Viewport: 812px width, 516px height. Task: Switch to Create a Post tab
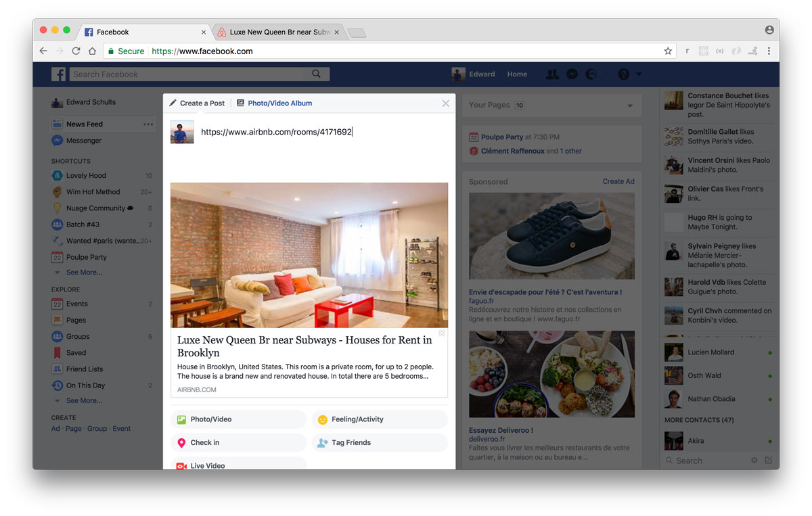tap(197, 103)
